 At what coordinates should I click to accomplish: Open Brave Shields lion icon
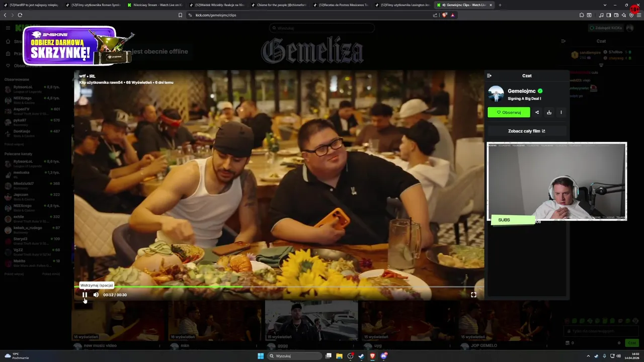(x=444, y=15)
